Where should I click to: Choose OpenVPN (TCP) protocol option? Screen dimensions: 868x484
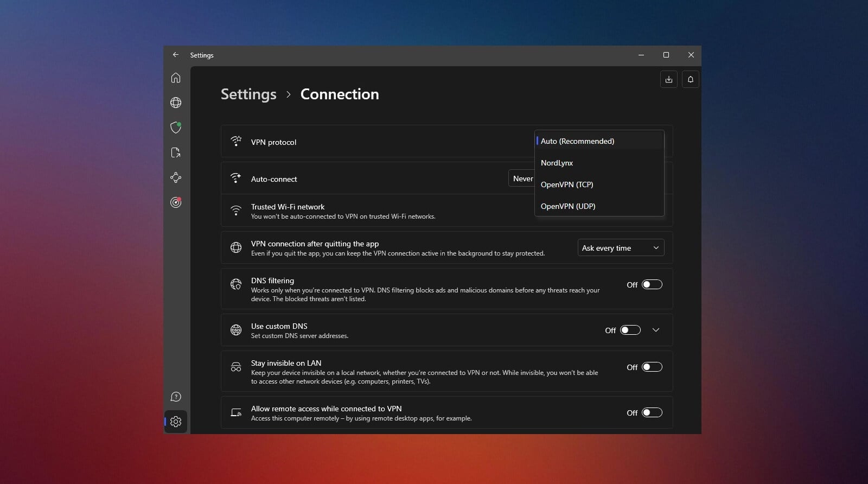coord(567,184)
